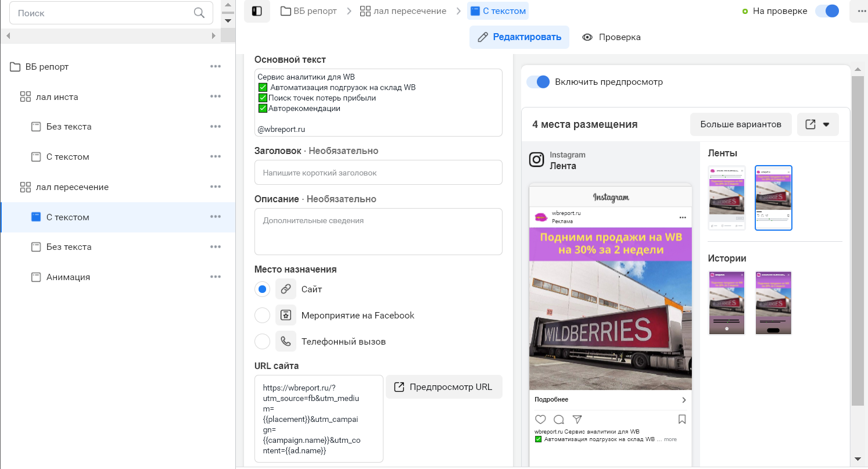Click the link icon beside Сайт
This screenshot has height=469, width=868.
285,289
